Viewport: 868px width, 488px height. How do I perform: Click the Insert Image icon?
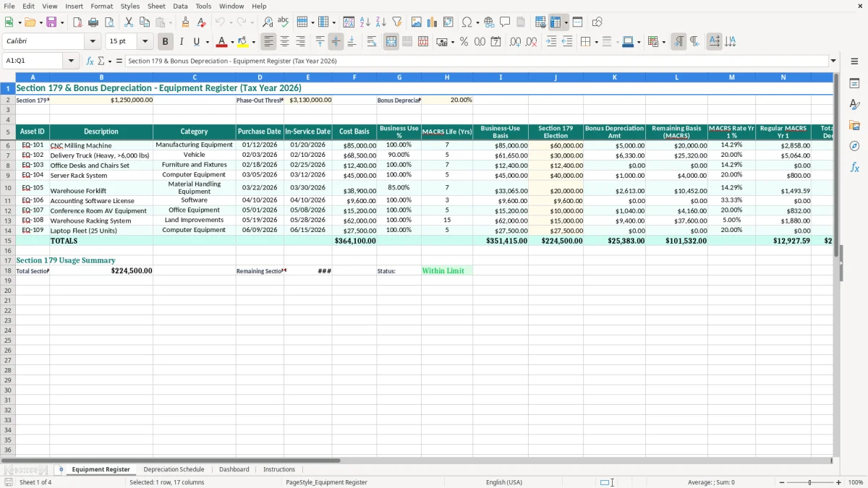(417, 22)
